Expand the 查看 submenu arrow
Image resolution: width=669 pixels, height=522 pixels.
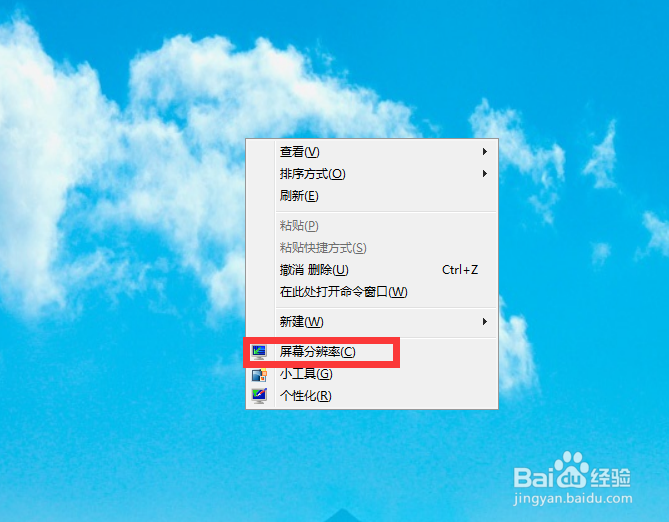point(485,152)
